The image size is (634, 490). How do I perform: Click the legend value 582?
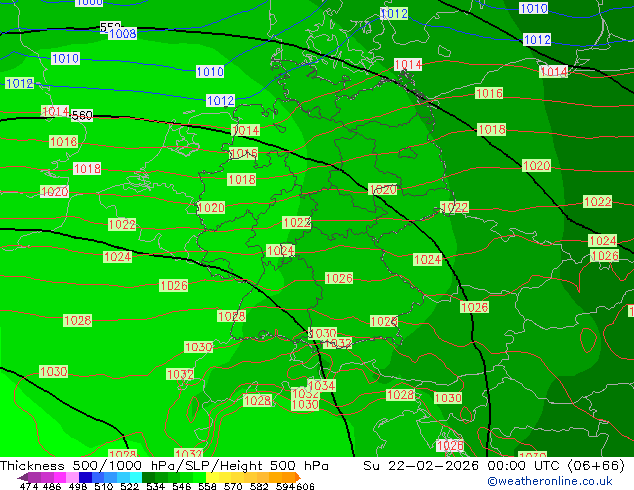tap(259, 486)
